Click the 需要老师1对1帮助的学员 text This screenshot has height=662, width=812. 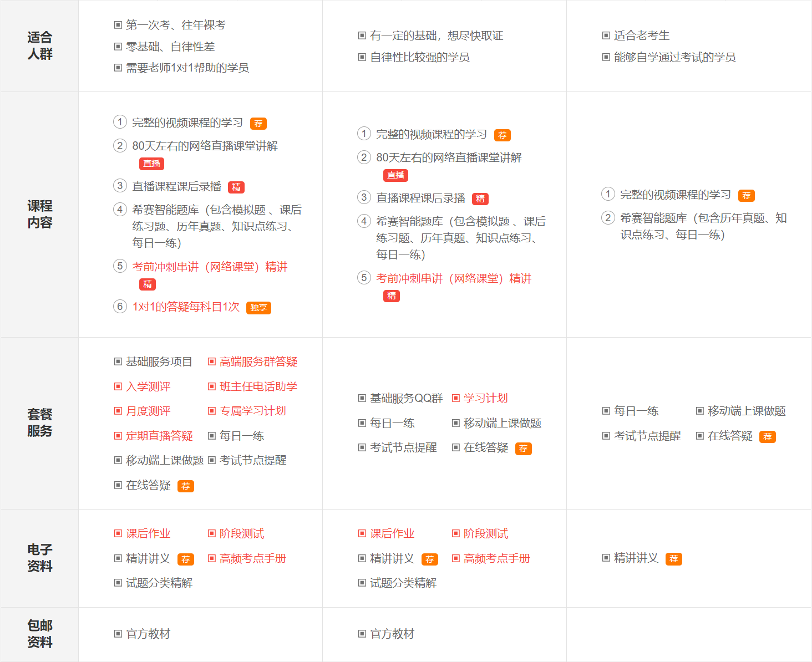point(187,68)
